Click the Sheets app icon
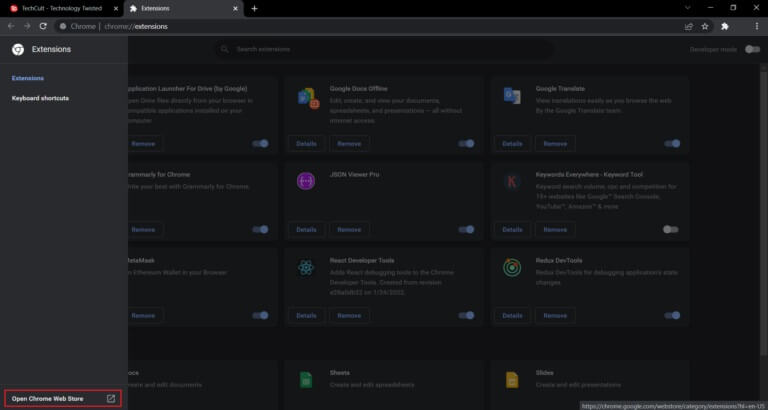768x410 pixels. point(306,380)
